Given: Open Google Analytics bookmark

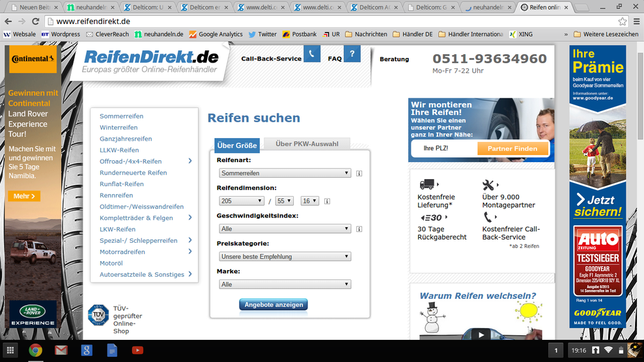Looking at the screenshot, I should coord(216,35).
